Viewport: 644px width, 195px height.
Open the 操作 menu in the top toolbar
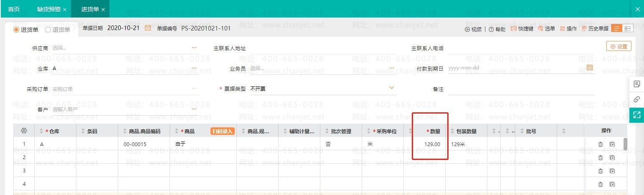568,29
